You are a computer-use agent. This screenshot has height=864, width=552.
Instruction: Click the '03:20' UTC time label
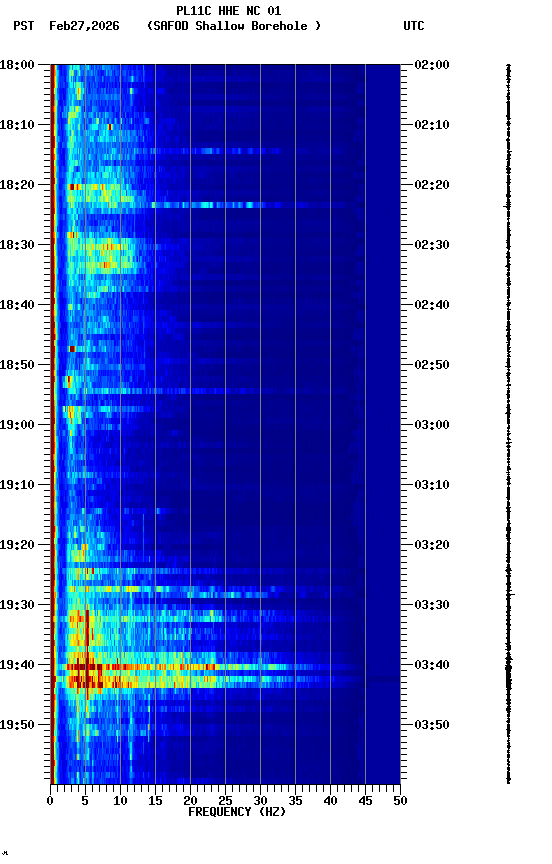(x=432, y=545)
